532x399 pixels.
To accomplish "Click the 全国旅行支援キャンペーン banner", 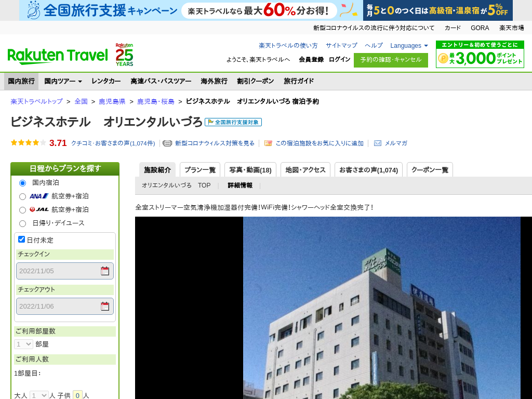I will 191,10.
